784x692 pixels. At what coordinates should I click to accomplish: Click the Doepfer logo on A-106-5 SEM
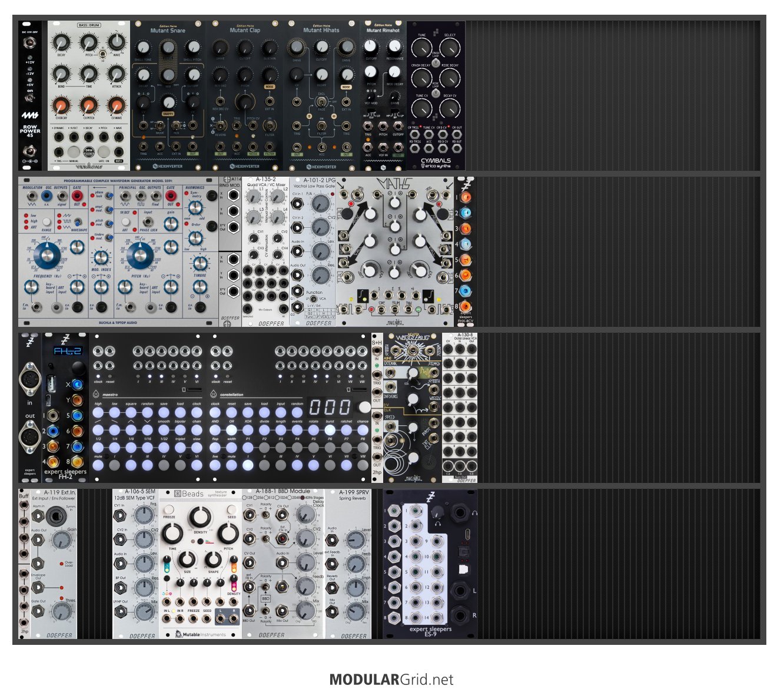coord(142,635)
